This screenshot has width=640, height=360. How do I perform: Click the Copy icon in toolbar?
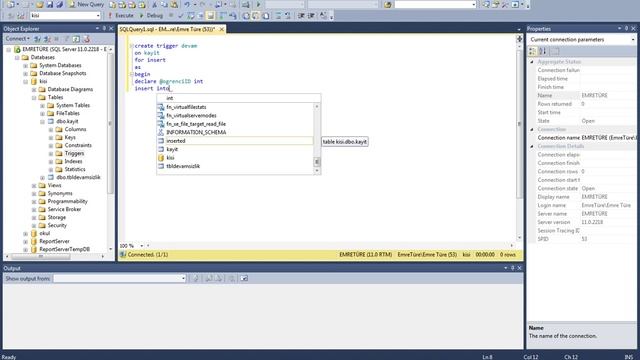tap(164, 4)
